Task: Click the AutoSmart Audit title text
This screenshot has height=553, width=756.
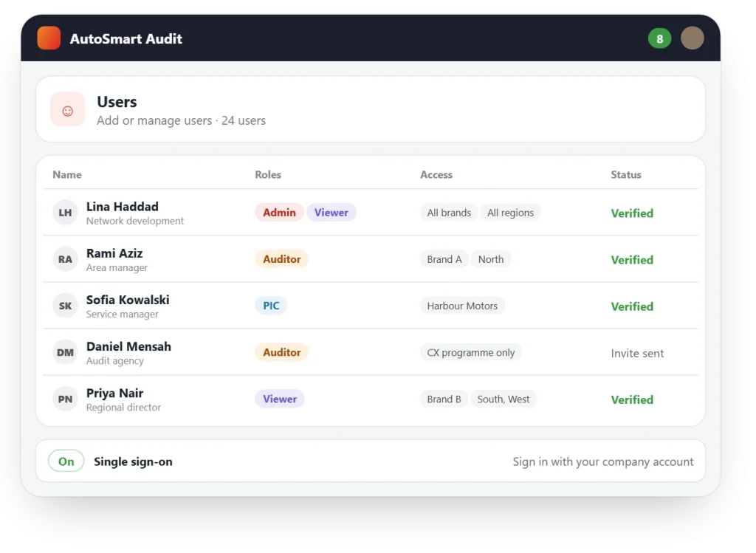Action: tap(126, 38)
